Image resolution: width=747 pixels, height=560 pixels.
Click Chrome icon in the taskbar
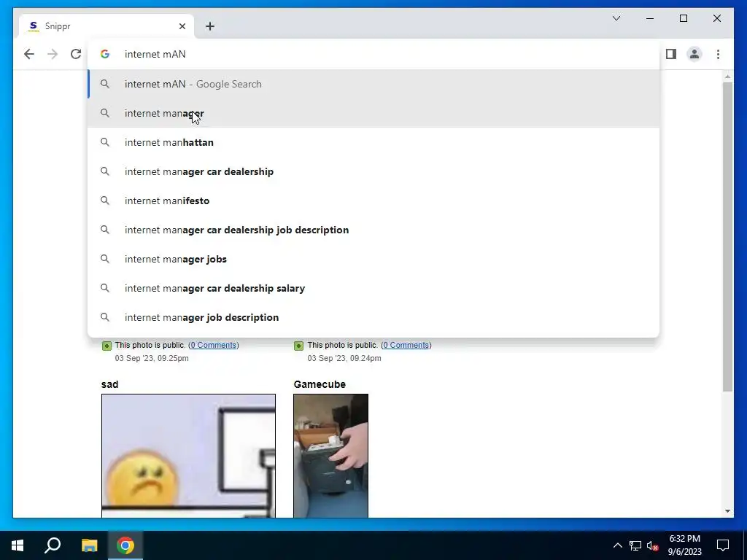click(x=125, y=545)
